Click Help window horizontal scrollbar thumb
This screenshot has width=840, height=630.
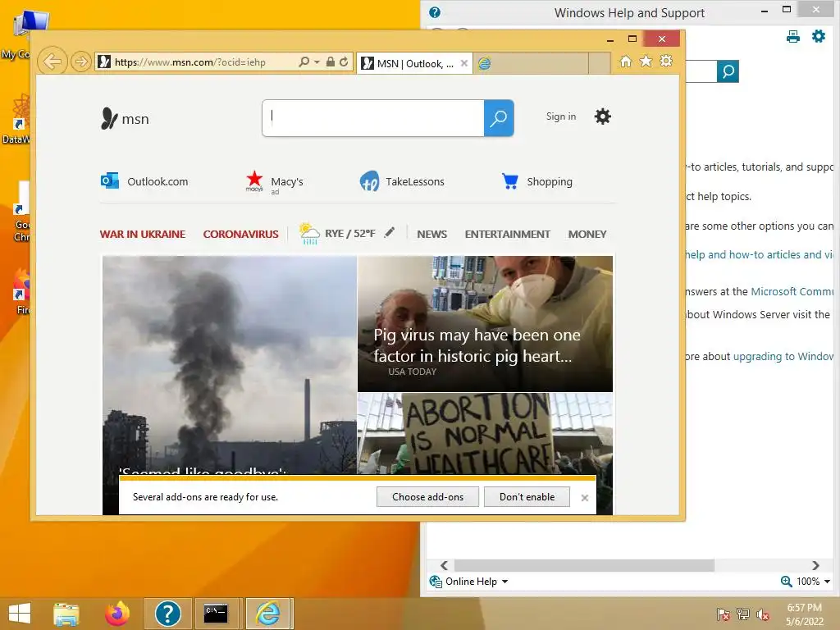click(x=584, y=565)
